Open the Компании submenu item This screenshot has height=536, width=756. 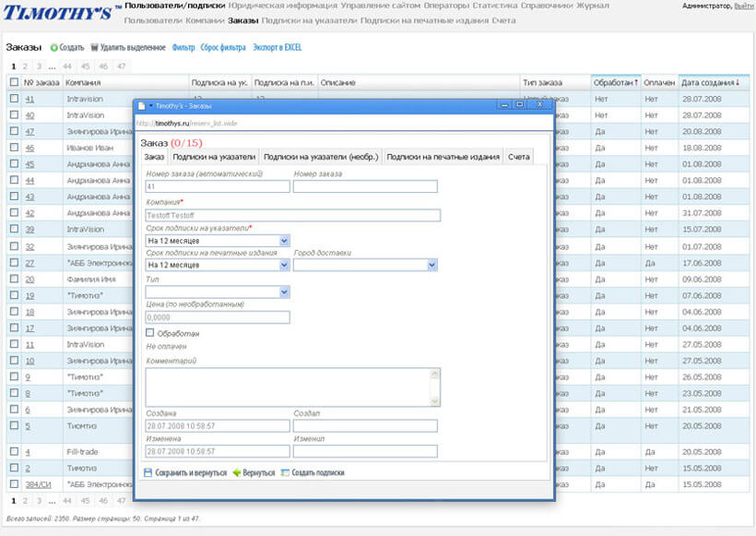click(x=205, y=20)
